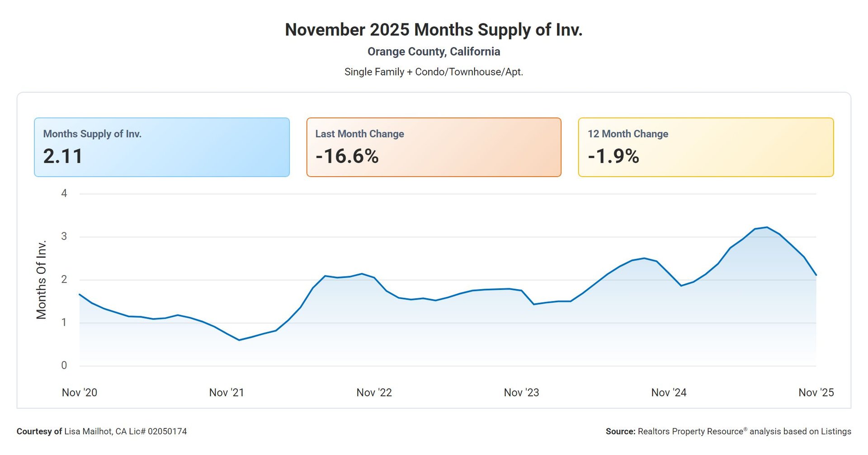Click the "Courtesy of Lisa Mailhot" credit text
The image size is (868, 455).
(102, 432)
